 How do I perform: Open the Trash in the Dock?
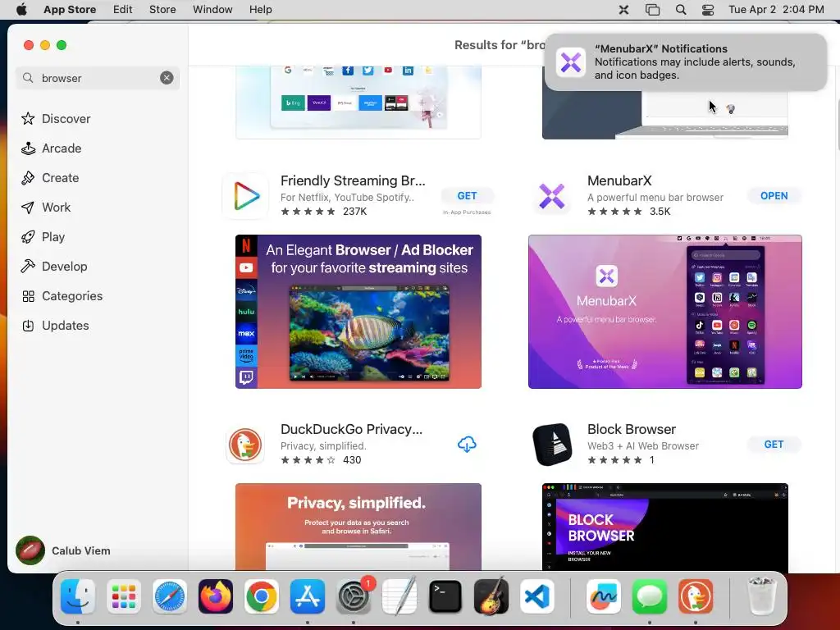click(761, 596)
